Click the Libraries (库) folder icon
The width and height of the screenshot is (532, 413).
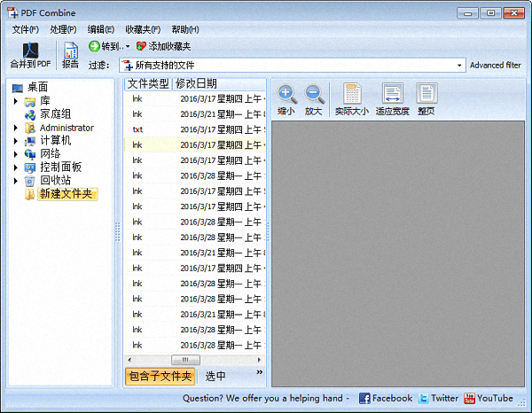(x=30, y=101)
